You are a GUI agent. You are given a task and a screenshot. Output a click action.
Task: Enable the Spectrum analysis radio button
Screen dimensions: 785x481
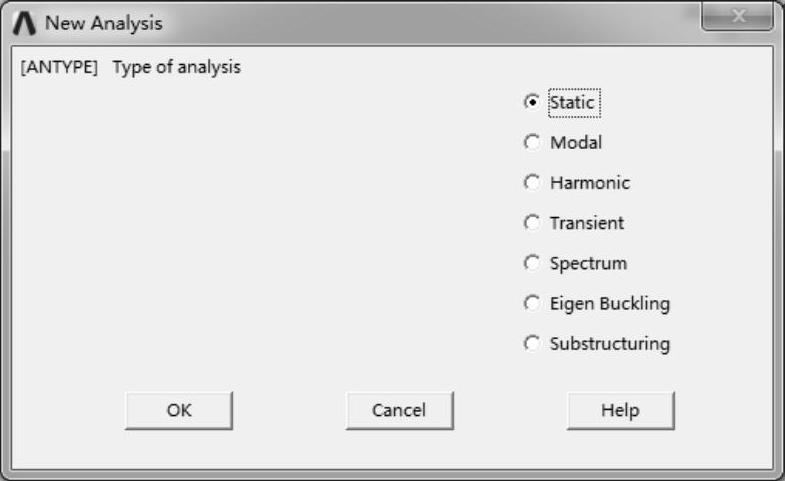pyautogui.click(x=531, y=264)
